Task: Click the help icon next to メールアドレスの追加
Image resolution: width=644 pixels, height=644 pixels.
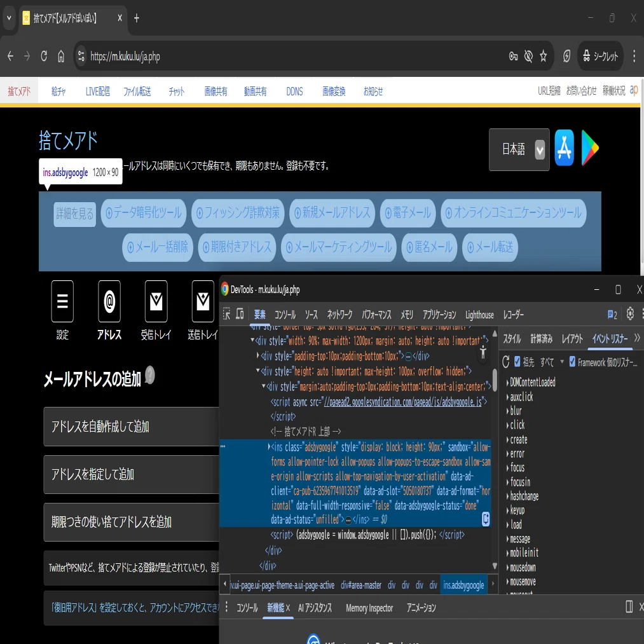Action: coord(150,375)
